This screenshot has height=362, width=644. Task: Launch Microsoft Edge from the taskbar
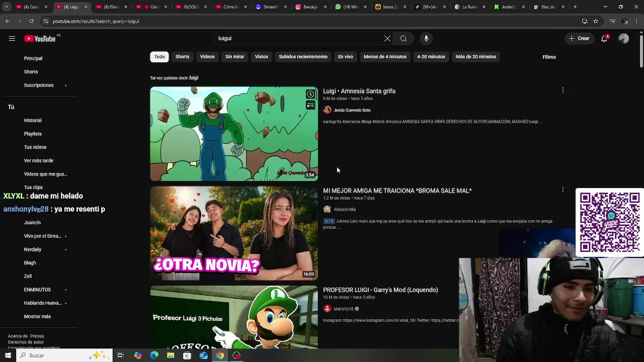click(x=154, y=355)
